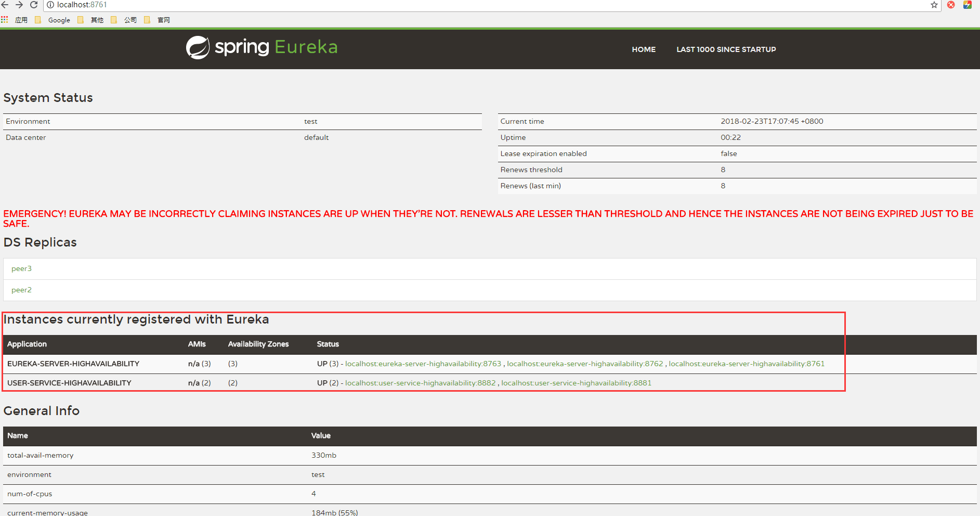Image resolution: width=980 pixels, height=516 pixels.
Task: Click the Uptime value 00:22
Action: [730, 137]
